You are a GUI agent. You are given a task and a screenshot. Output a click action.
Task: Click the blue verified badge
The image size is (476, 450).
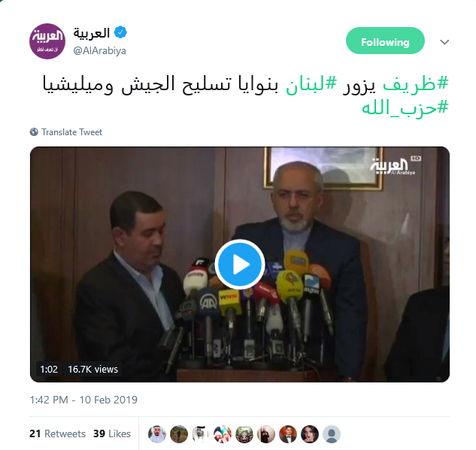[x=120, y=32]
